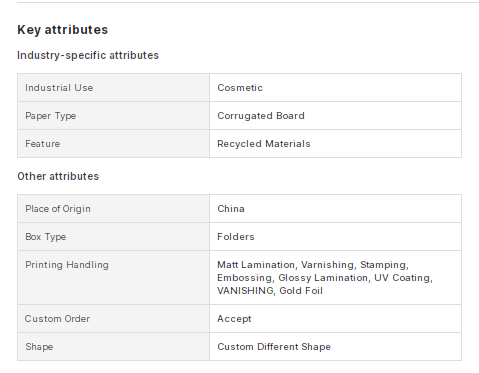Select the Industry-specific attributes subheading
This screenshot has height=373, width=479.
88,55
